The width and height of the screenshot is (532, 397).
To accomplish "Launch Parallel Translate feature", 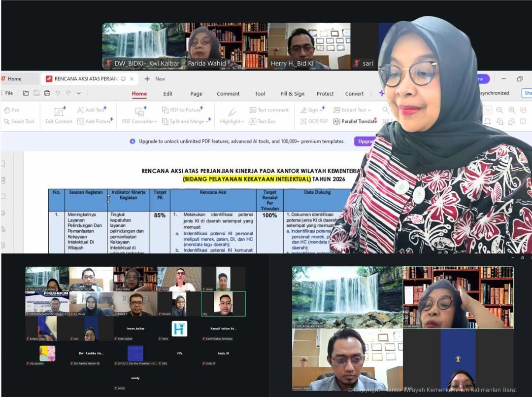I will point(355,121).
